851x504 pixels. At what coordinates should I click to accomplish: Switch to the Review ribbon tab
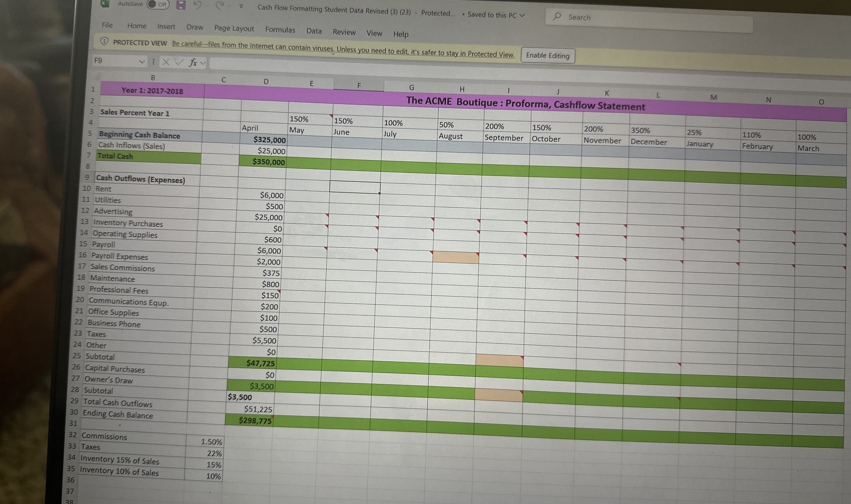click(344, 33)
